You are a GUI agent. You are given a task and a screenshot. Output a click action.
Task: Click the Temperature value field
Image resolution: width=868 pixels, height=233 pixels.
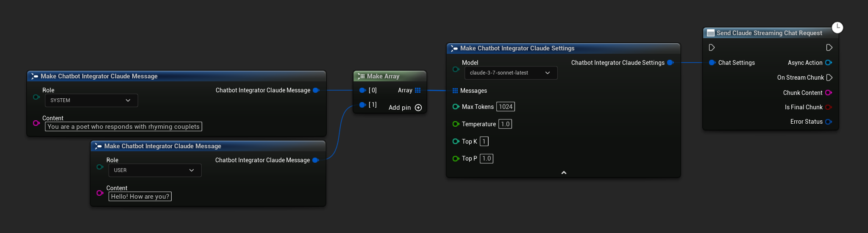505,124
